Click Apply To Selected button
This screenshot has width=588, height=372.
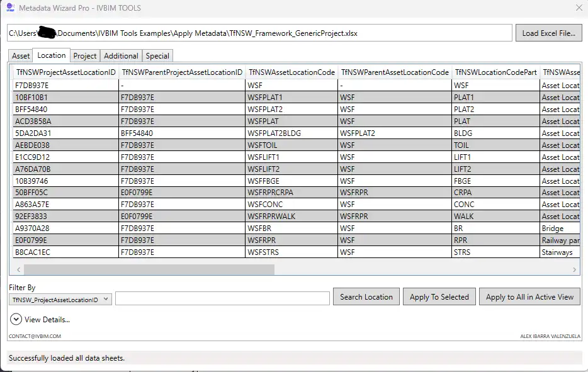439,297
